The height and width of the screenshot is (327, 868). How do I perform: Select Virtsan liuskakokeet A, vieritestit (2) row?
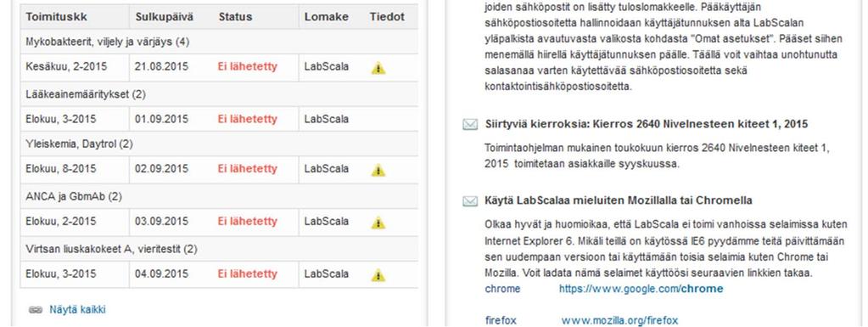click(x=219, y=250)
